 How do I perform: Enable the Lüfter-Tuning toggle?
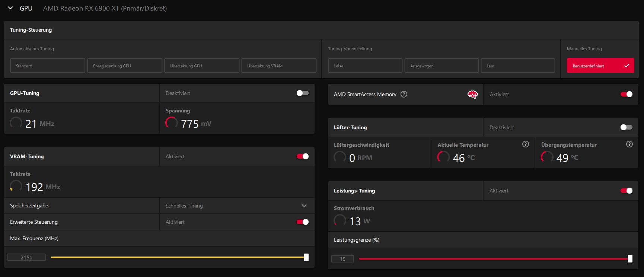[x=627, y=127]
